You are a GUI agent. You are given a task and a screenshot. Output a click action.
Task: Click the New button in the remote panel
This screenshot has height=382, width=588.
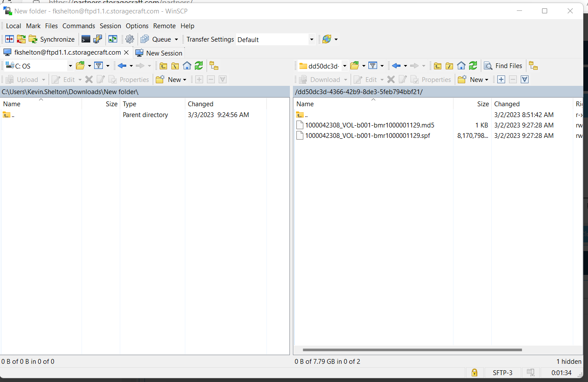473,79
